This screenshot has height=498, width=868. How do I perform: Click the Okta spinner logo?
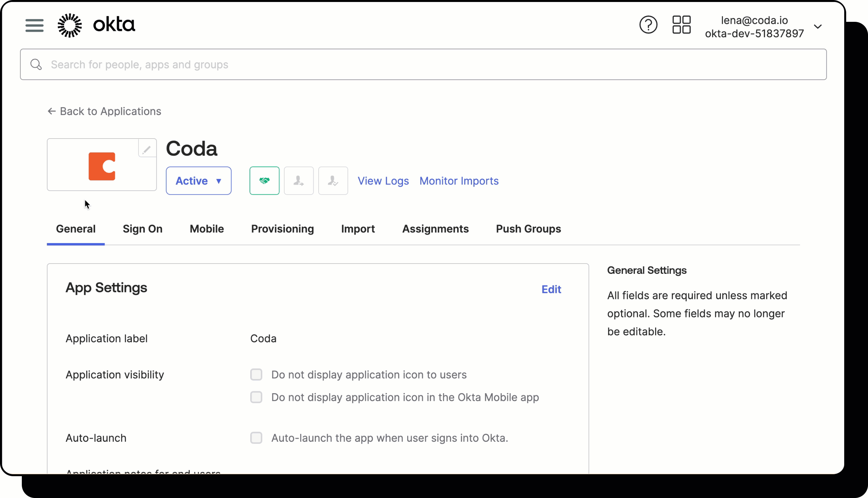(x=70, y=25)
